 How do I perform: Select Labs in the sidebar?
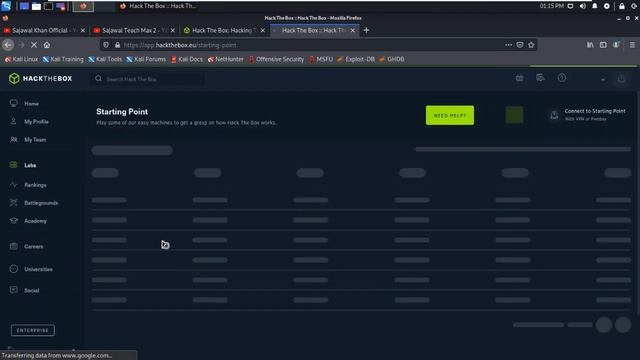(x=23, y=165)
